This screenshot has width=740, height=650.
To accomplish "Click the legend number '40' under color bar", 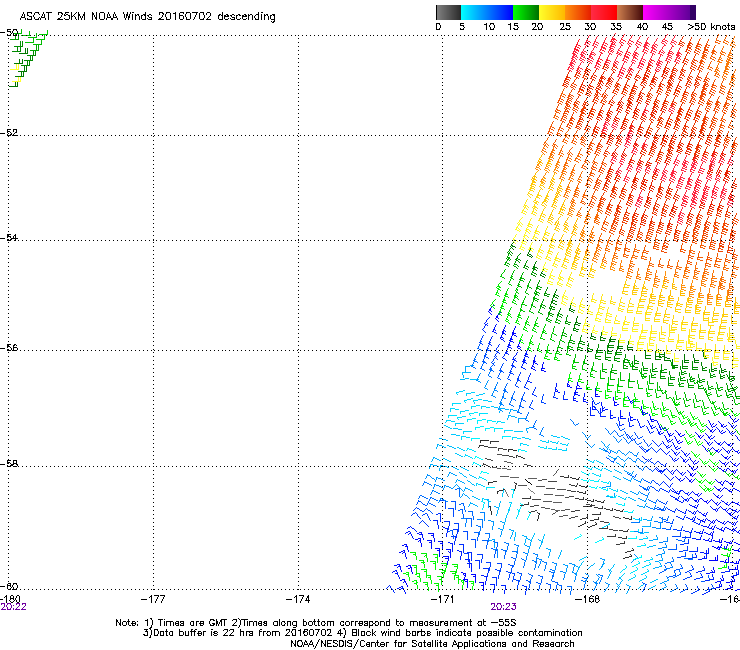I will pos(642,27).
